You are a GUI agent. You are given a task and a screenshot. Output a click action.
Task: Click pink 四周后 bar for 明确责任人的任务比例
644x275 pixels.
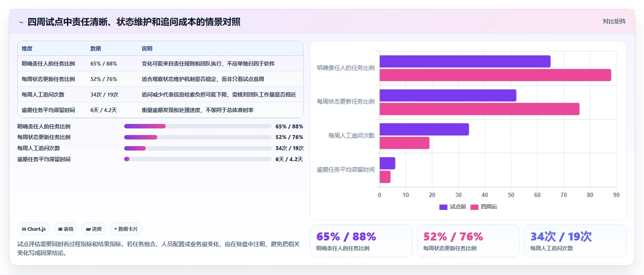coord(495,75)
